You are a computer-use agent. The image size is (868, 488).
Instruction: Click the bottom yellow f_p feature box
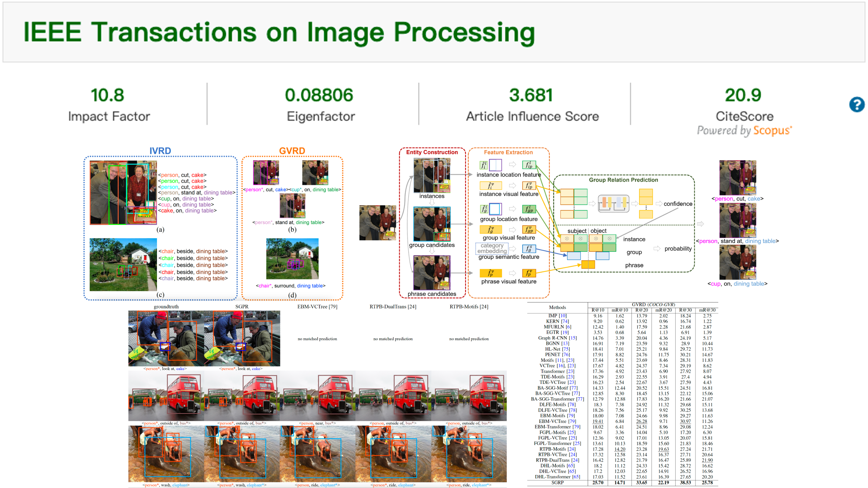(490, 273)
